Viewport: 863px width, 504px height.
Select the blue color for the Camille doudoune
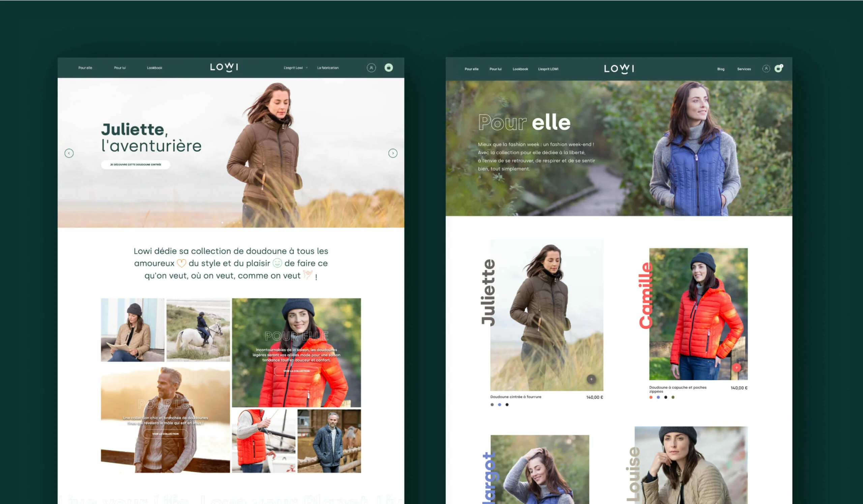[658, 397]
